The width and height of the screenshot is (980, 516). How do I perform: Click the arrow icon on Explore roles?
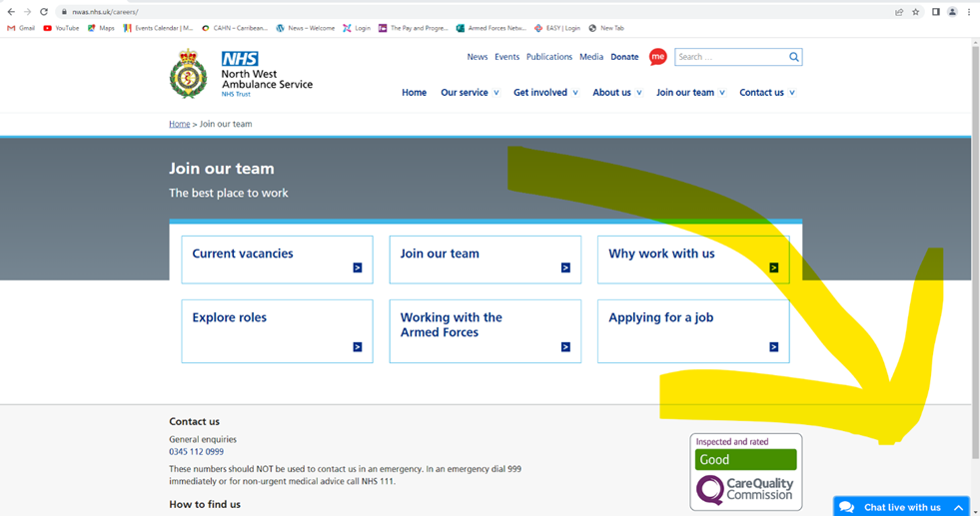click(357, 347)
